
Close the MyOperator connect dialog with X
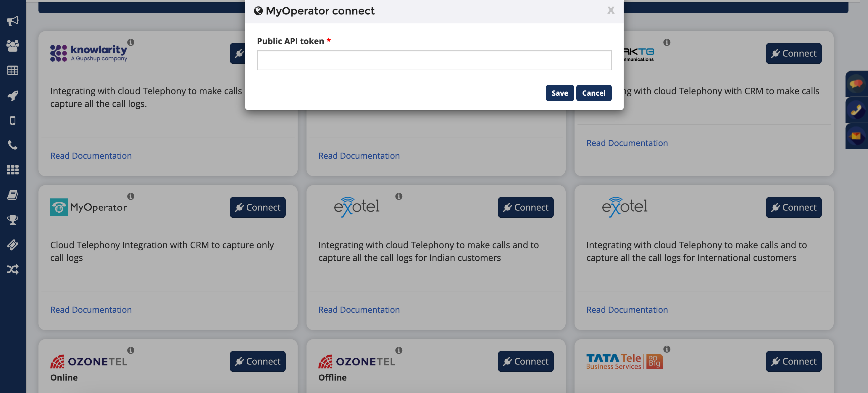click(611, 10)
